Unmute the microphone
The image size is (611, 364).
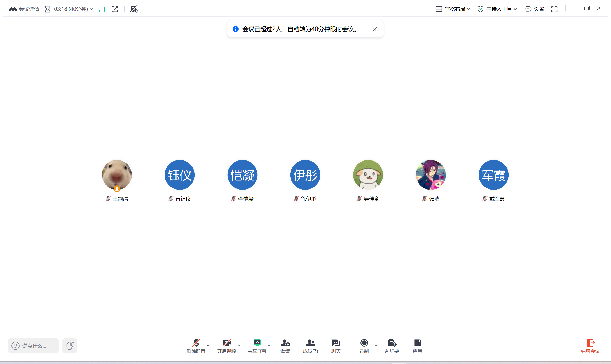click(x=196, y=345)
